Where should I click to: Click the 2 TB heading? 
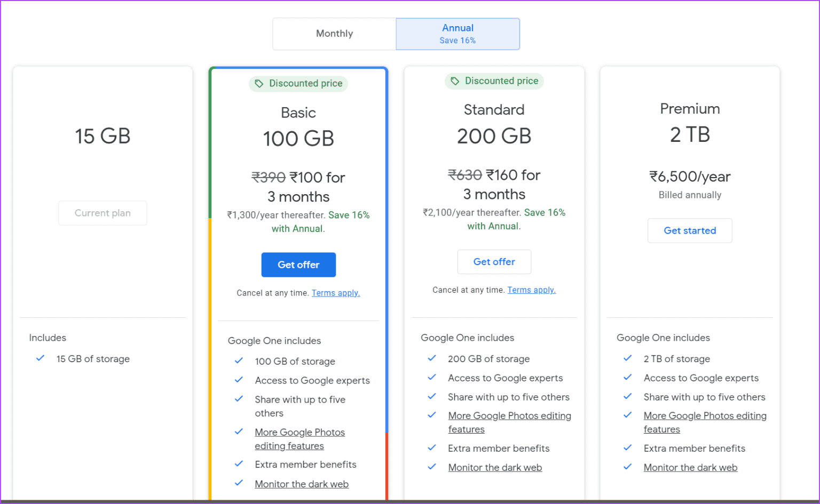tap(690, 134)
